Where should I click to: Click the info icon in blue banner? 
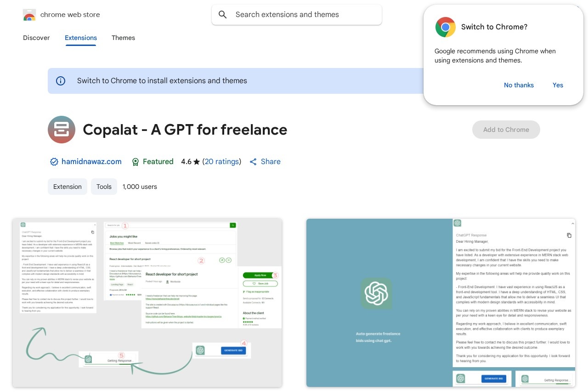coord(61,81)
